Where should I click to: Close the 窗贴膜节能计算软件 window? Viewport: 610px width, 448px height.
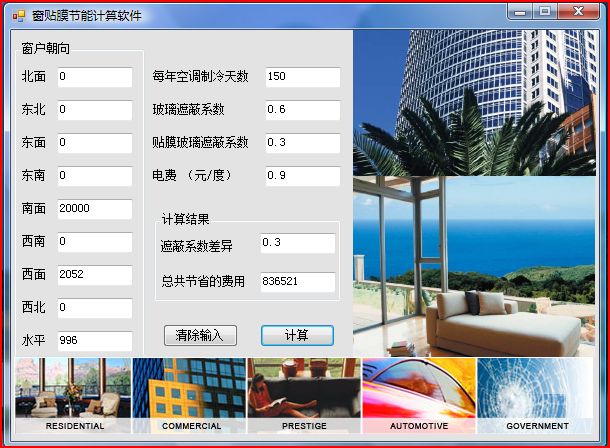click(x=578, y=11)
